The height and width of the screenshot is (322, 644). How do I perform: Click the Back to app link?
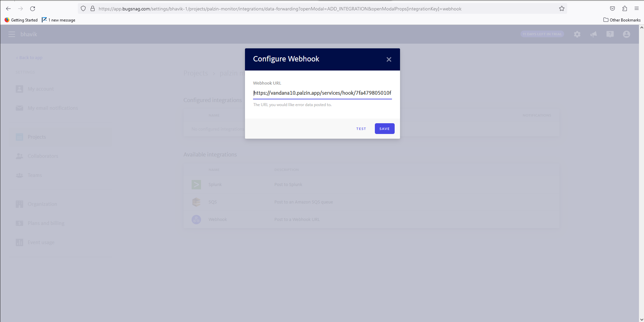(29, 58)
